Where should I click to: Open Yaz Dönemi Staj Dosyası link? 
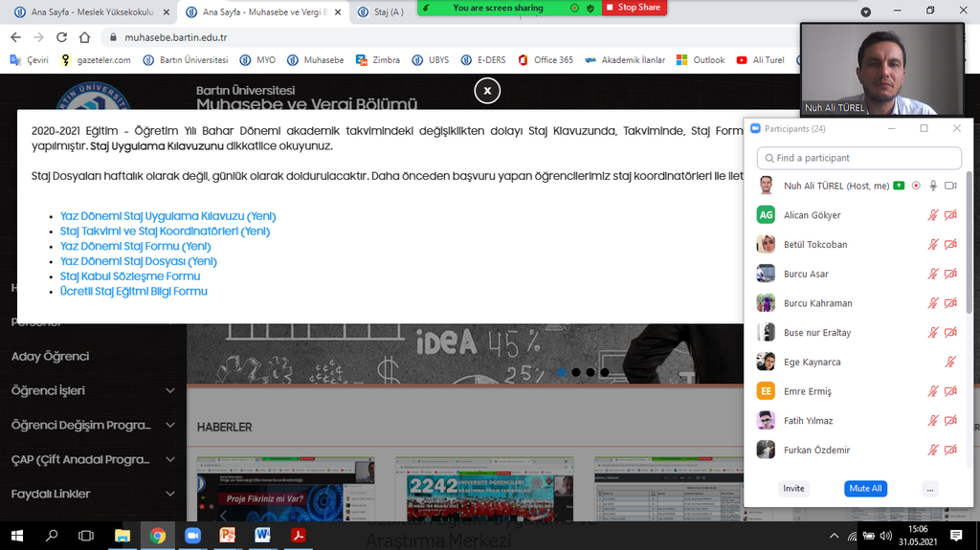[139, 261]
